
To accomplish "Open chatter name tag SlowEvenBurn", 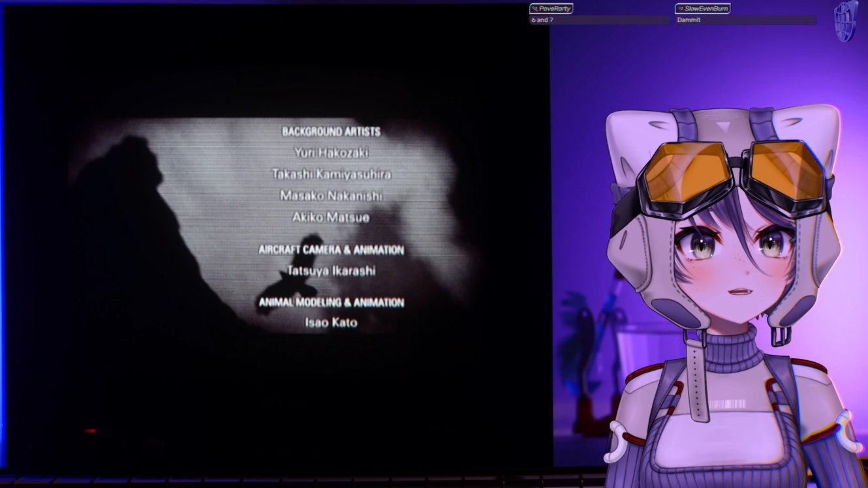I will pyautogui.click(x=702, y=9).
